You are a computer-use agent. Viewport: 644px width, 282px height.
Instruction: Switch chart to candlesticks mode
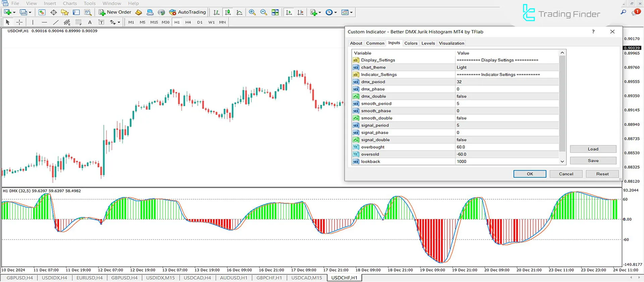tap(228, 12)
